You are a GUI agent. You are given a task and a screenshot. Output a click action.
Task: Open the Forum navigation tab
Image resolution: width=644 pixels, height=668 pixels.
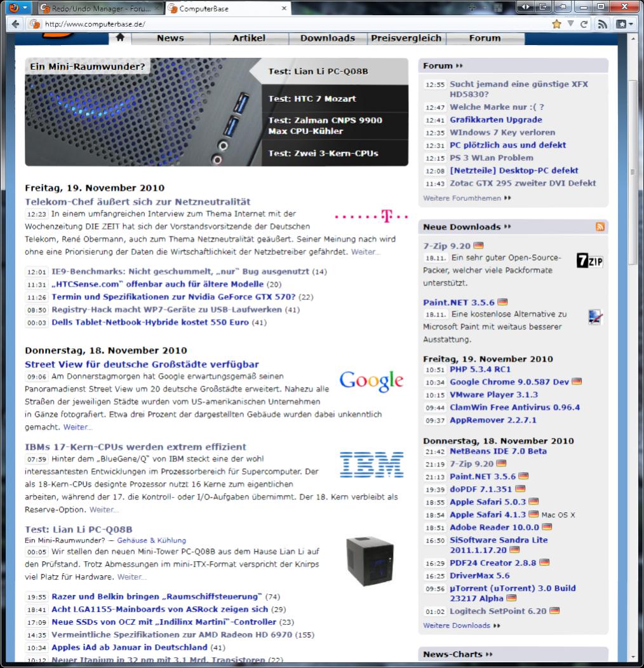click(x=485, y=38)
